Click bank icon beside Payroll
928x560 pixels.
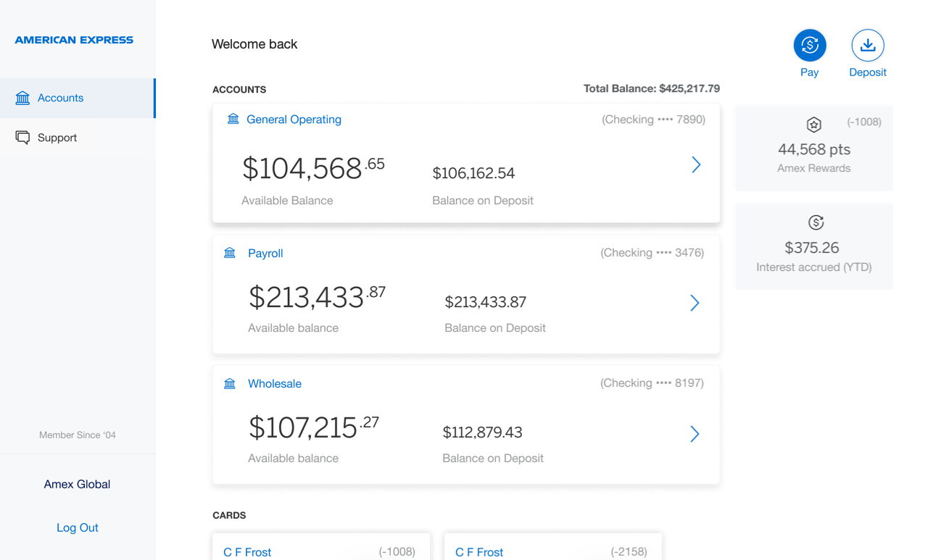230,253
